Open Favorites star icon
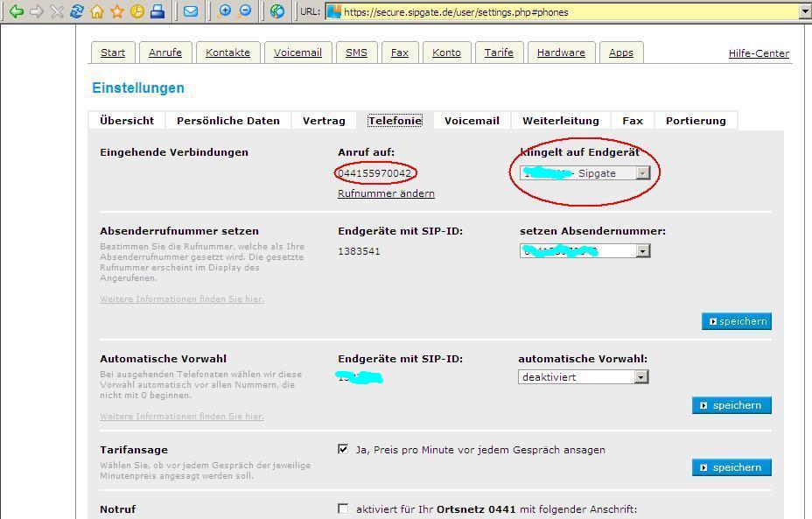Image resolution: width=812 pixels, height=519 pixels. click(117, 11)
